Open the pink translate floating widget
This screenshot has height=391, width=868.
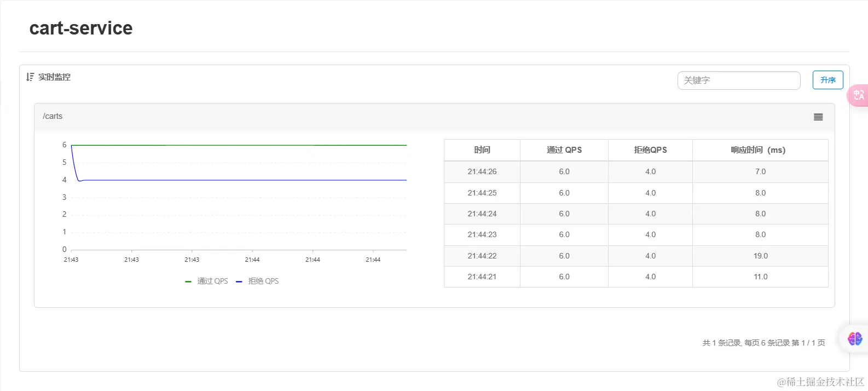point(858,95)
